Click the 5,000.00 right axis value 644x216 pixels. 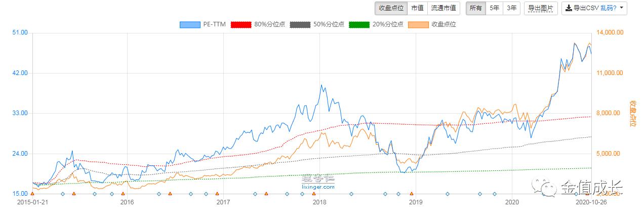click(x=609, y=154)
